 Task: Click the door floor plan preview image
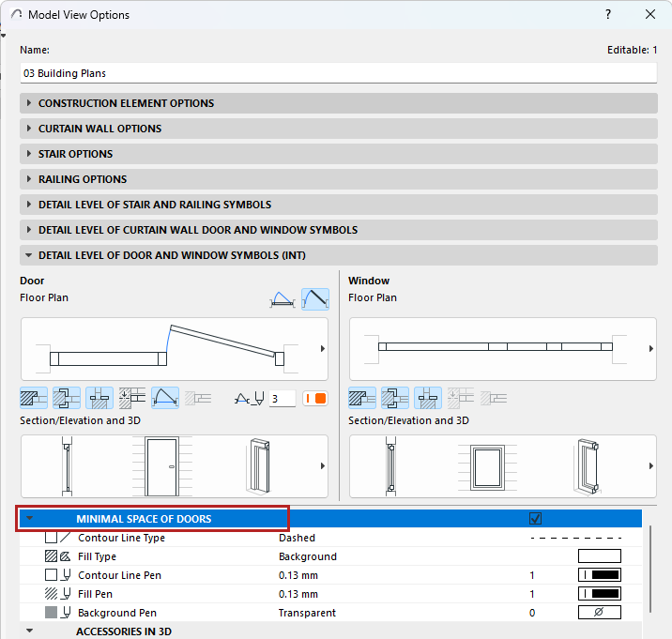pyautogui.click(x=175, y=349)
